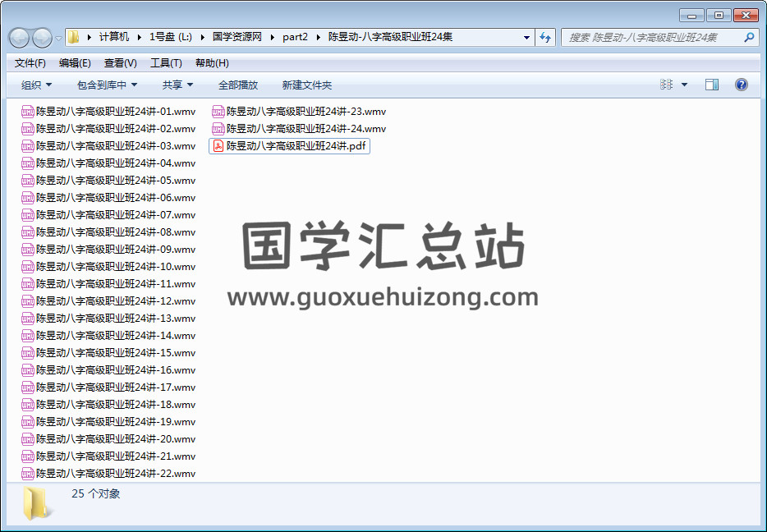Select the WMV icon of file 24讲-05.wmv
Image resolution: width=767 pixels, height=532 pixels.
click(28, 181)
